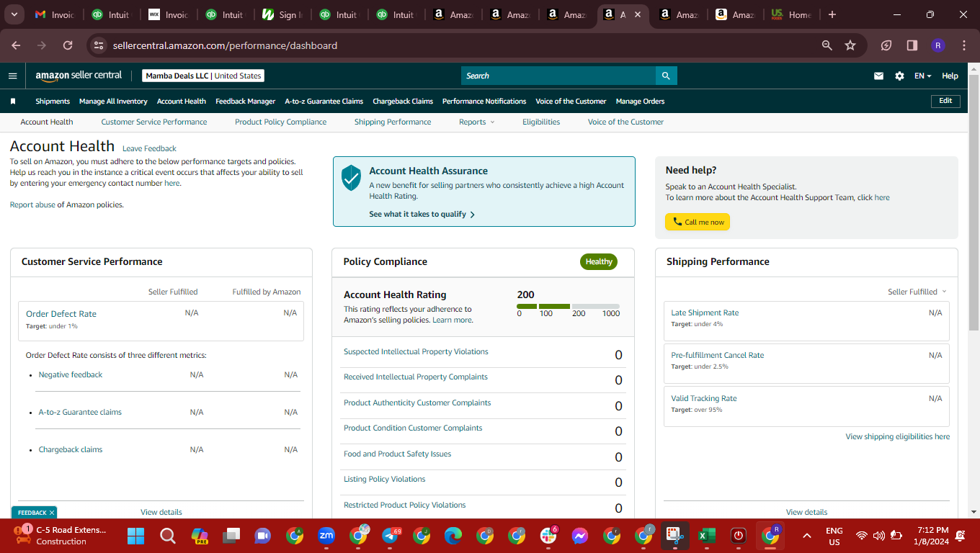Open Chrome's tab search dropdown arrow
The height and width of the screenshot is (553, 980).
(x=14, y=14)
